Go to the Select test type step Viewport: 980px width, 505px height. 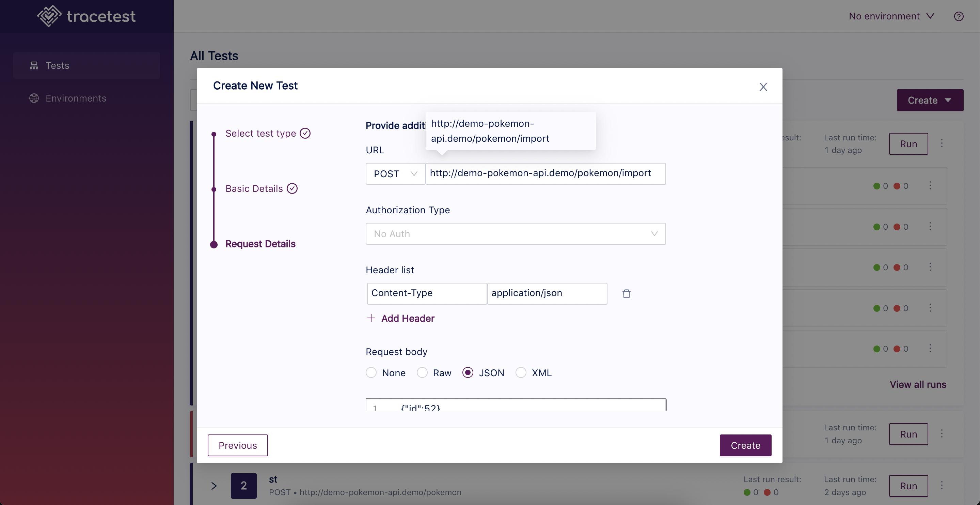268,133
